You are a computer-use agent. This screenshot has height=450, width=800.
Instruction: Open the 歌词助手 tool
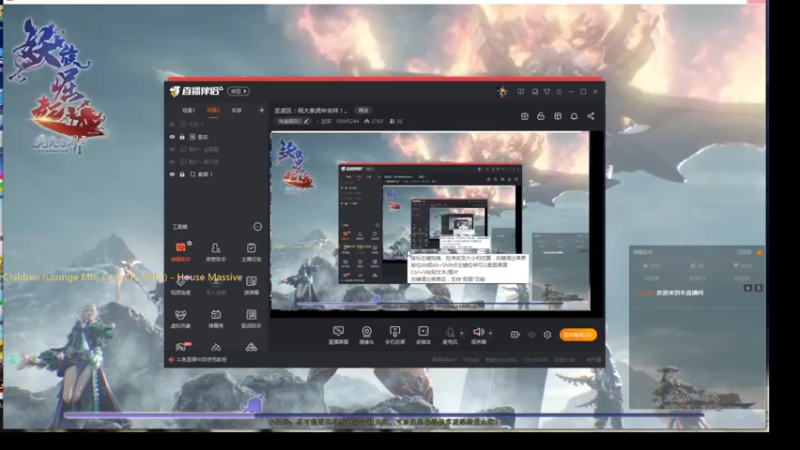[x=251, y=318]
